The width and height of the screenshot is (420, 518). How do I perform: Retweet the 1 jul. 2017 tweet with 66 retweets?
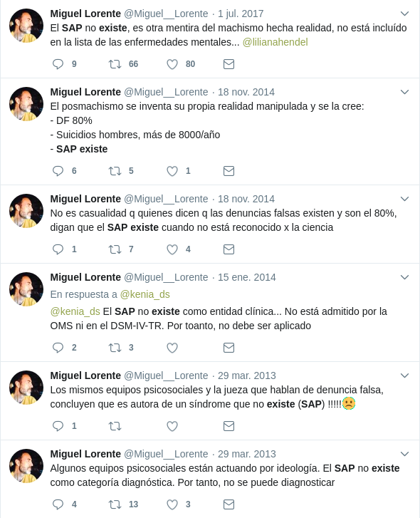click(115, 63)
